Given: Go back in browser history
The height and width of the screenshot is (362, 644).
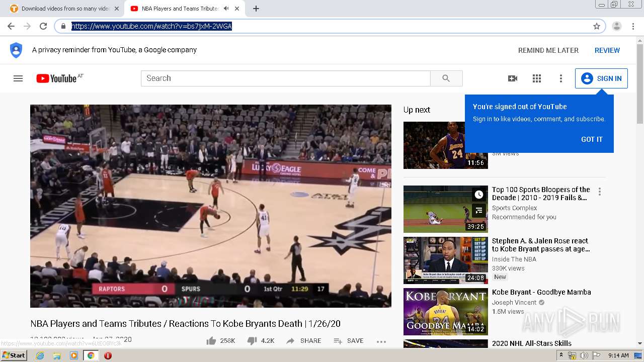Looking at the screenshot, I should pyautogui.click(x=11, y=26).
